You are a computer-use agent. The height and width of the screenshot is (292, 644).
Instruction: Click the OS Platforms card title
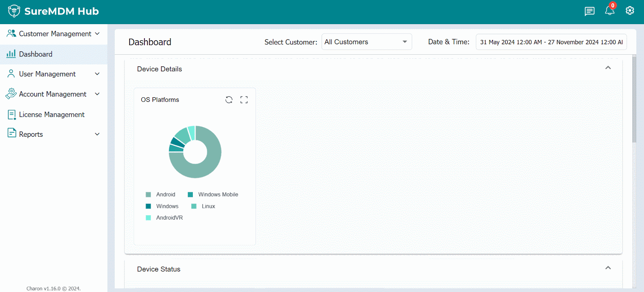coord(160,100)
